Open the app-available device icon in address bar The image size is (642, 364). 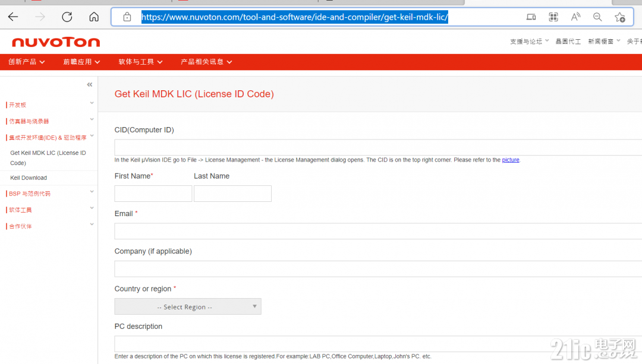tap(531, 17)
